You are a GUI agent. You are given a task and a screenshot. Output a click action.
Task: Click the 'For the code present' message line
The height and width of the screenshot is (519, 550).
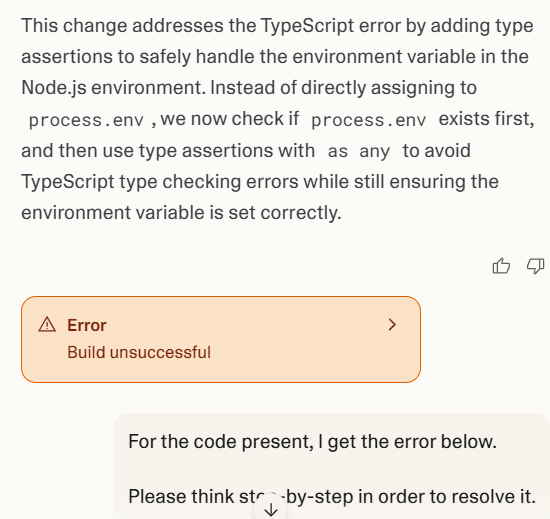[313, 441]
